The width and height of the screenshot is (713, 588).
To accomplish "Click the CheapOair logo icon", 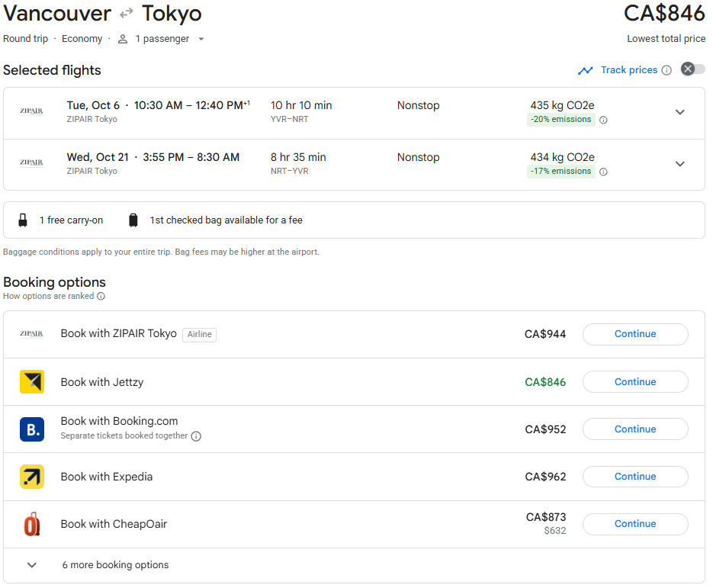I will point(32,525).
